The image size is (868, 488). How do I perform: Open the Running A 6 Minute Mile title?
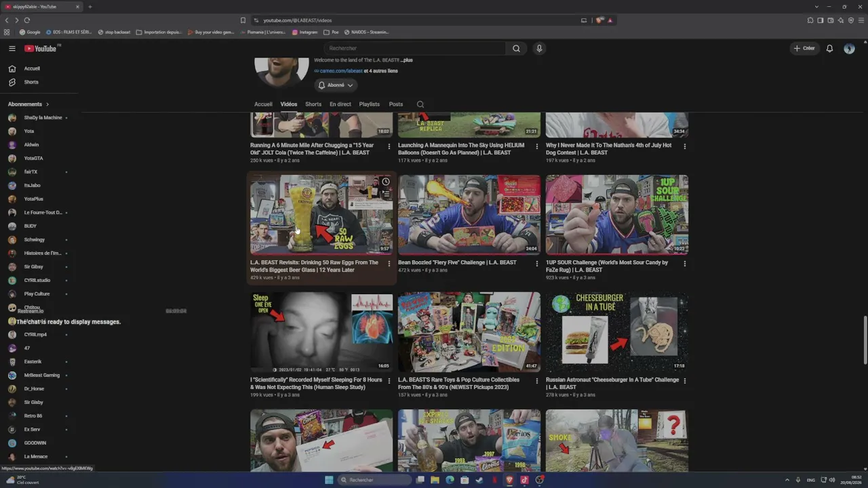click(x=312, y=149)
